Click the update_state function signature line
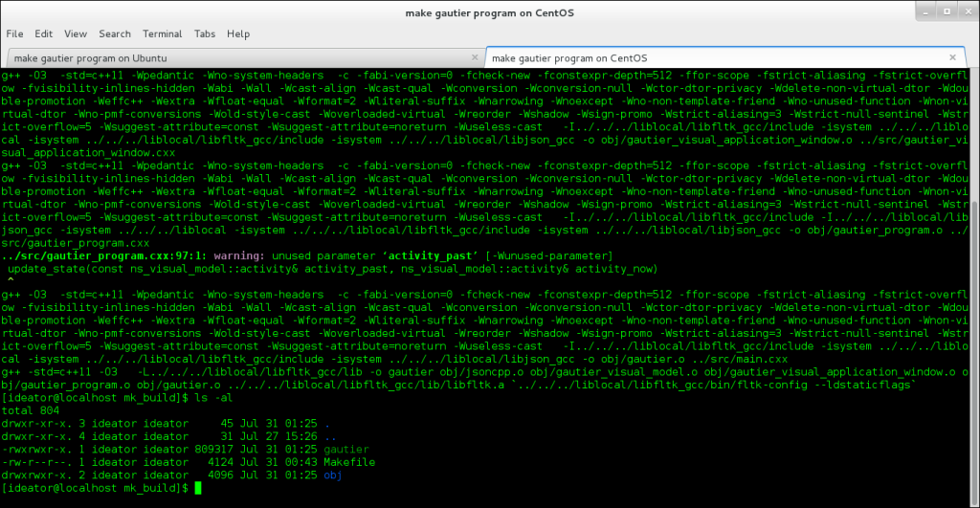This screenshot has height=508, width=980. [x=332, y=269]
